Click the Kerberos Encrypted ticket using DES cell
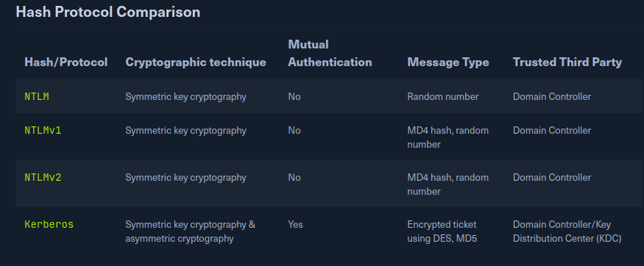The height and width of the screenshot is (266, 644). coord(442,231)
